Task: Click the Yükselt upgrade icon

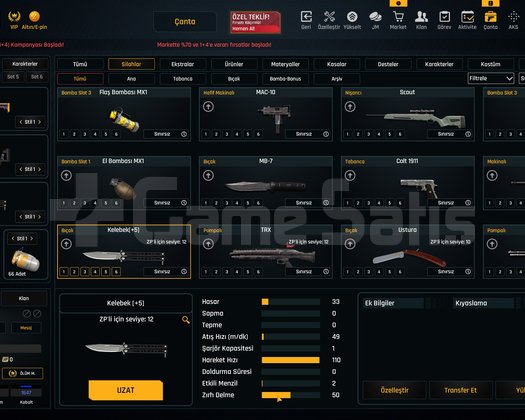Action: (x=352, y=17)
